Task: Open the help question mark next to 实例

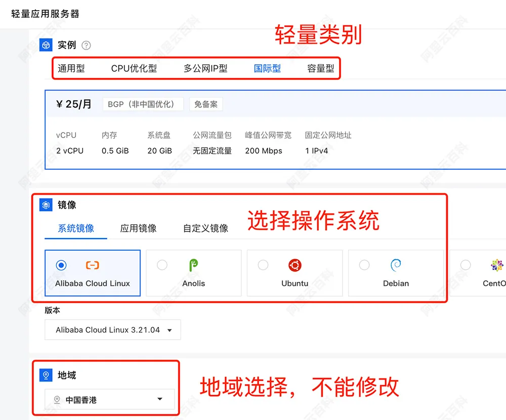Action: pos(86,45)
